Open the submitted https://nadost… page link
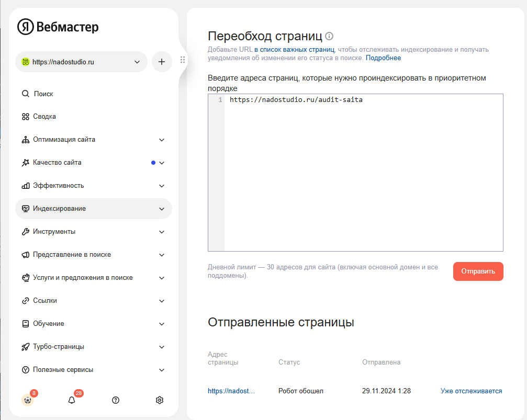 pos(231,391)
